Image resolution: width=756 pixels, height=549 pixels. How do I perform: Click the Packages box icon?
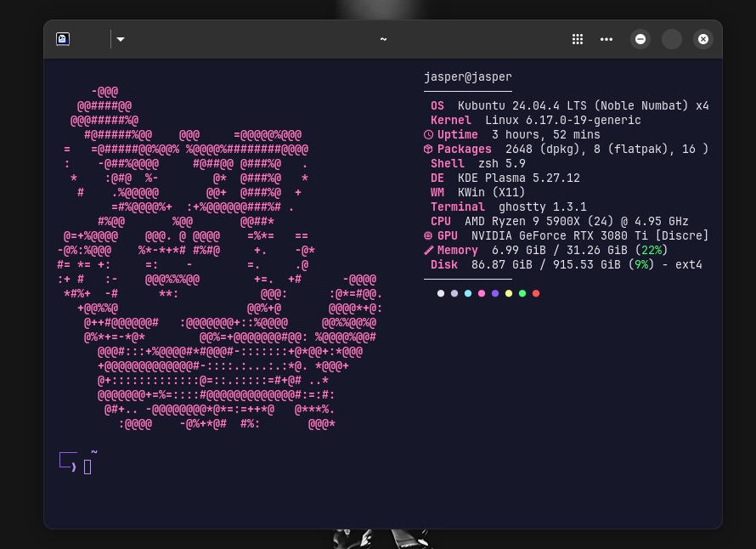tap(428, 149)
